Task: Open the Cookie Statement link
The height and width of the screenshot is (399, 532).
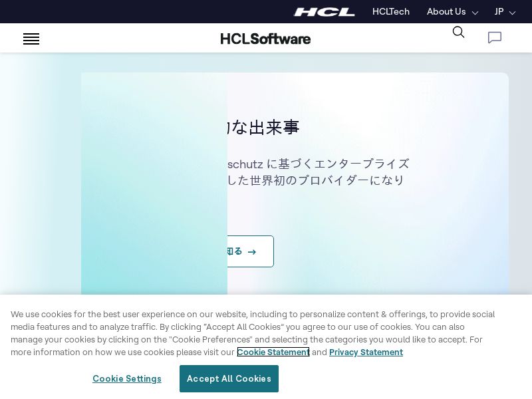Action: pos(273,352)
